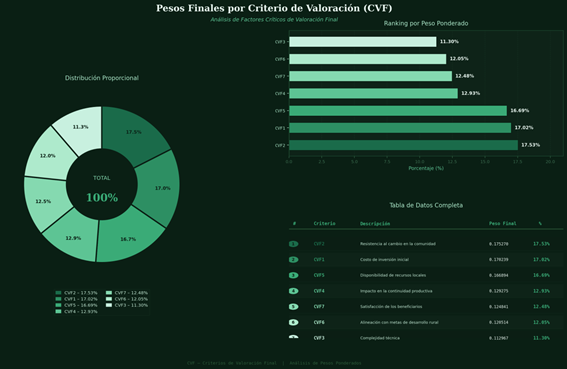Click the CVF2 legend color swatch

(58, 293)
